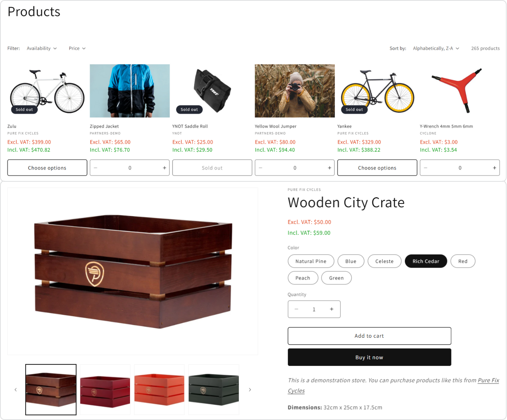The width and height of the screenshot is (507, 420).
Task: Select the Red color variant pill
Action: pyautogui.click(x=463, y=261)
